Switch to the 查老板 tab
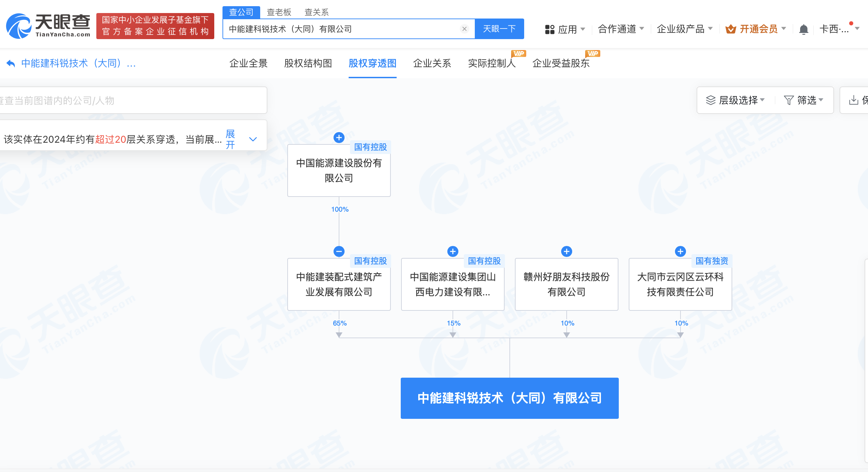Viewport: 868px width, 472px height. (278, 12)
